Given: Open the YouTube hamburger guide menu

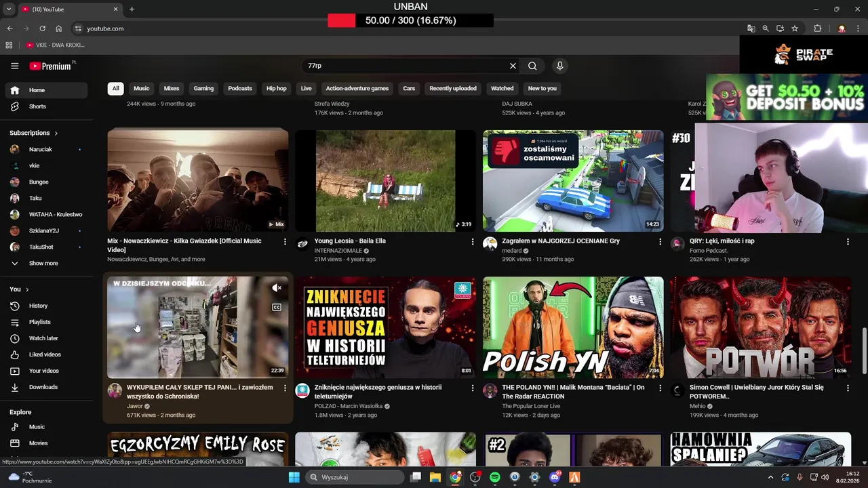Looking at the screenshot, I should click(x=14, y=66).
